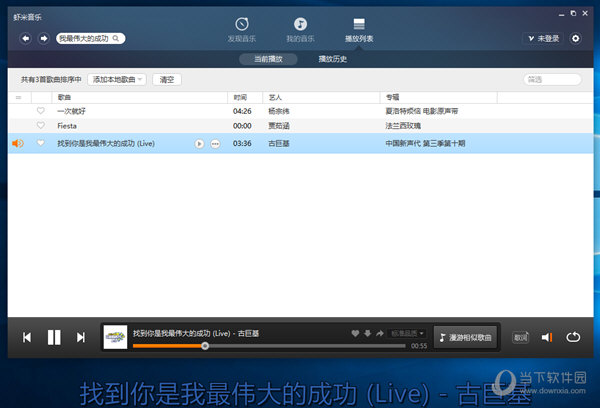Image resolution: width=600 pixels, height=408 pixels.
Task: Mute with the volume speaker icon
Action: 545,337
